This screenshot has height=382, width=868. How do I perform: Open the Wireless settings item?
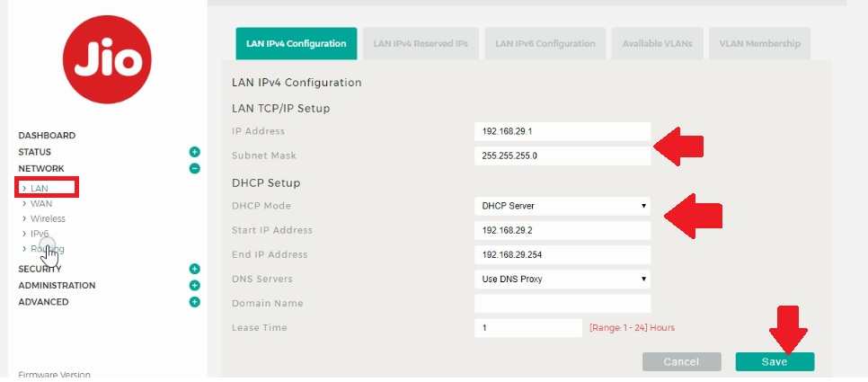point(48,218)
